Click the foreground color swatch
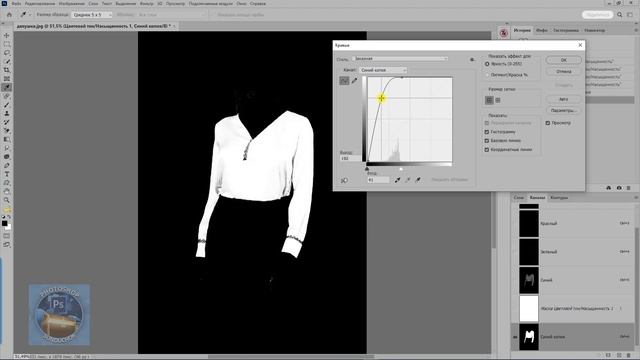This screenshot has height=360, width=640. click(x=4, y=223)
